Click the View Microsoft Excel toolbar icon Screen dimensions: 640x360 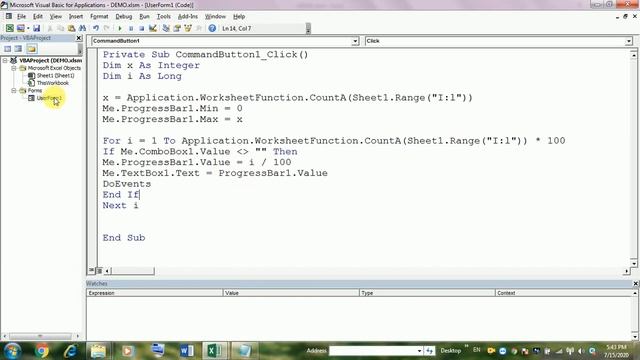coord(9,28)
